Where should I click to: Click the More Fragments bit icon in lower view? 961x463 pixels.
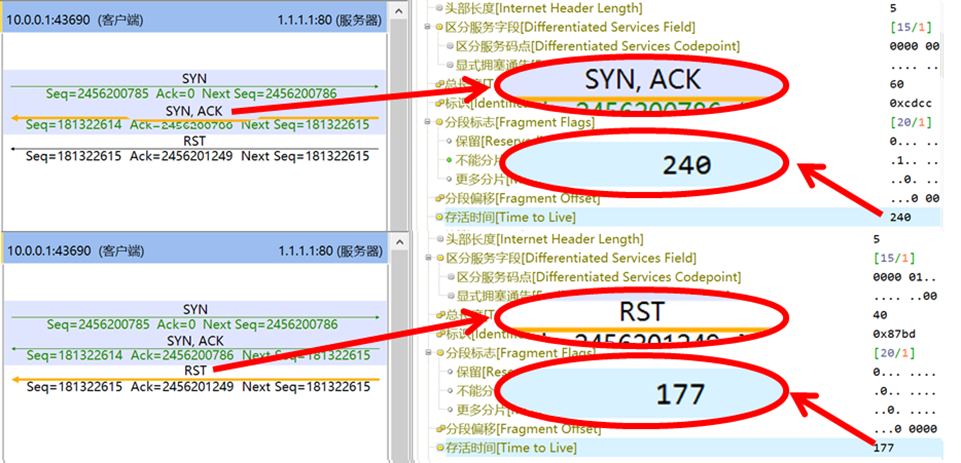[x=450, y=410]
